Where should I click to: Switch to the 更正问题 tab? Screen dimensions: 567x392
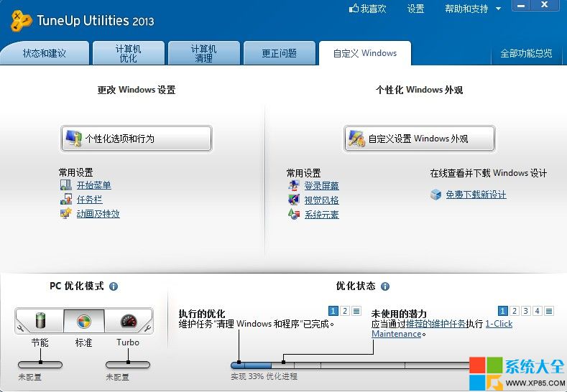click(x=279, y=53)
